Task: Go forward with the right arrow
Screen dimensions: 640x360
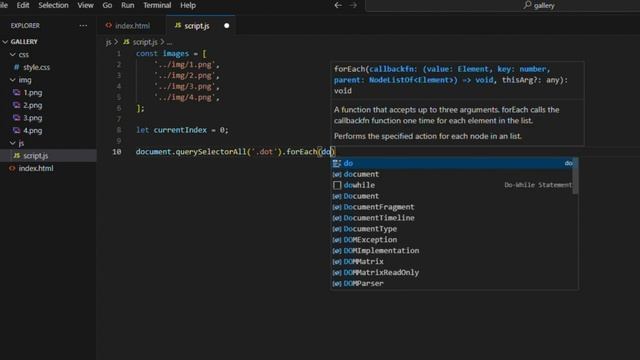Action: pos(353,5)
